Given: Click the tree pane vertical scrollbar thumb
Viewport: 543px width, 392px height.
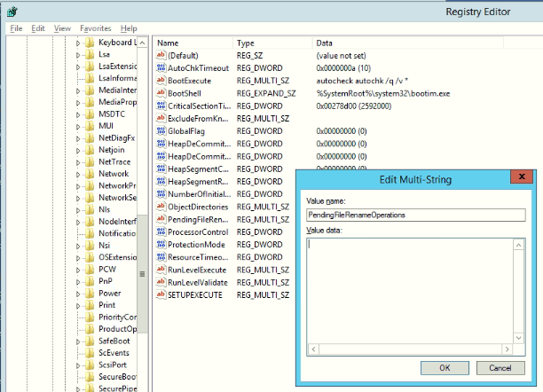Looking at the screenshot, I should pos(142,273).
